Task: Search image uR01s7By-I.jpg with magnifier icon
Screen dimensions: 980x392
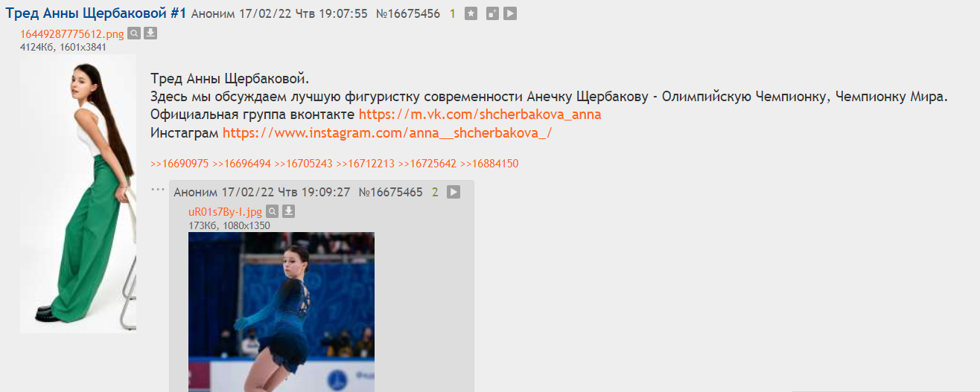Action: 273,212
